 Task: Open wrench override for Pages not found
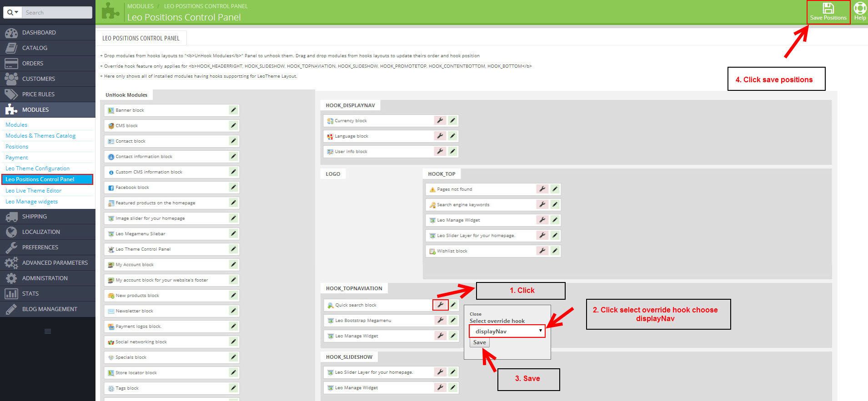point(542,189)
